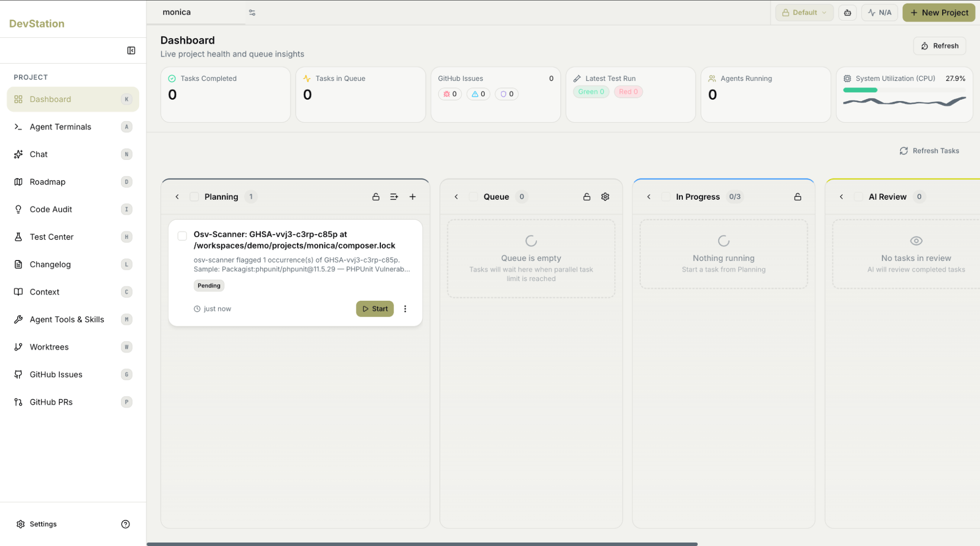The width and height of the screenshot is (980, 546).
Task: Click the eye icon in AI Review column
Action: point(916,241)
